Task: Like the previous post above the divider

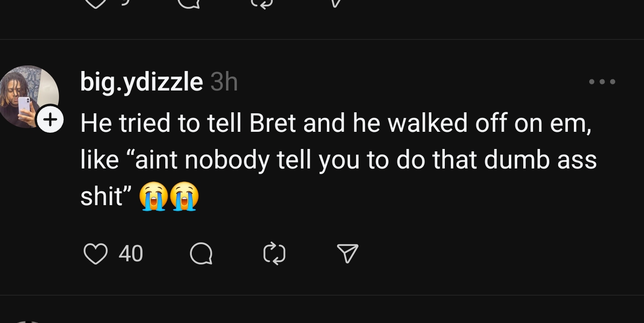Action: coord(96,4)
